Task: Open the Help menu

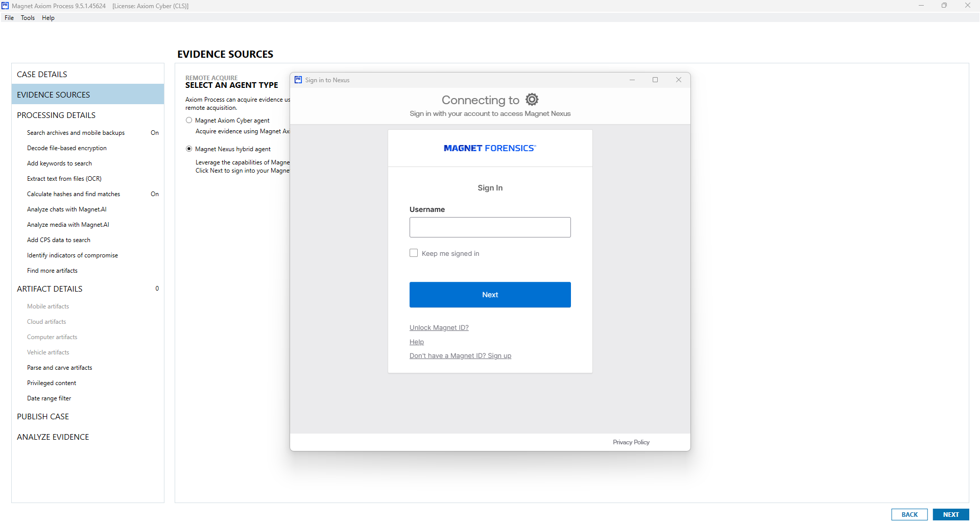Action: pyautogui.click(x=48, y=18)
